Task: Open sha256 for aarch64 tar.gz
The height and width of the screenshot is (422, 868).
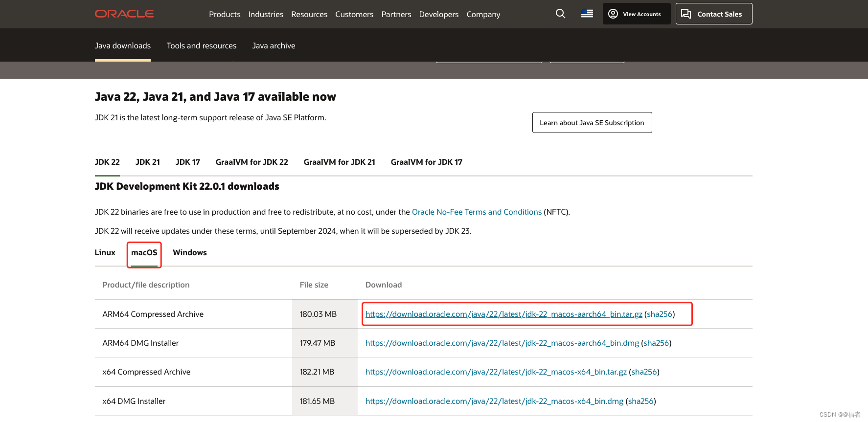Action: (660, 314)
